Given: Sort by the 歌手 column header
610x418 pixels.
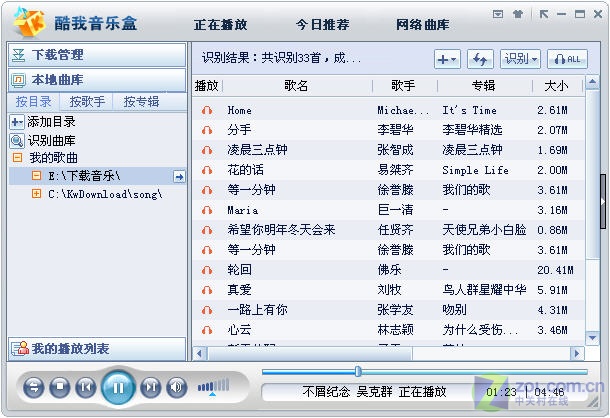Looking at the screenshot, I should coord(403,86).
